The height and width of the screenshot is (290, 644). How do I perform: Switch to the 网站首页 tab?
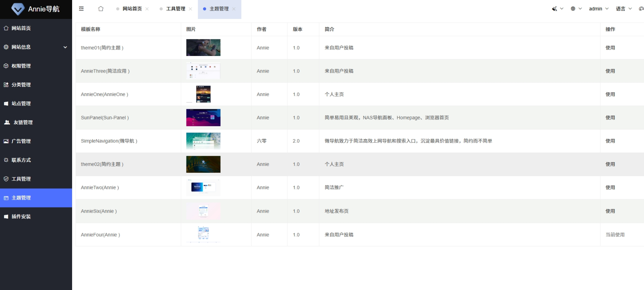[x=132, y=9]
